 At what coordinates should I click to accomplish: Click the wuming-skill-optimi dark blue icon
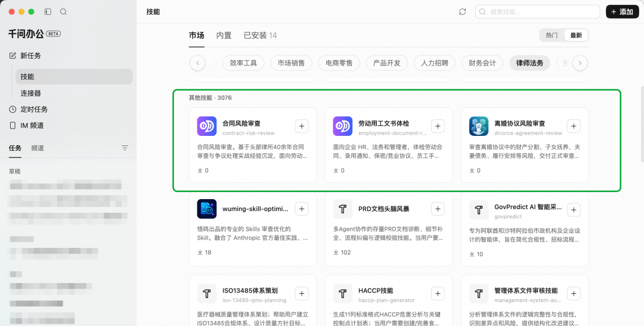(206, 209)
